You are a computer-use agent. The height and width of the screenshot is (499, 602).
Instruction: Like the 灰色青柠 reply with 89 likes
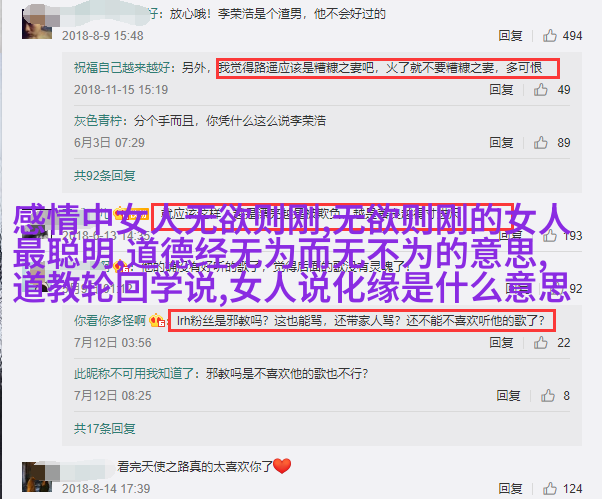(x=541, y=142)
